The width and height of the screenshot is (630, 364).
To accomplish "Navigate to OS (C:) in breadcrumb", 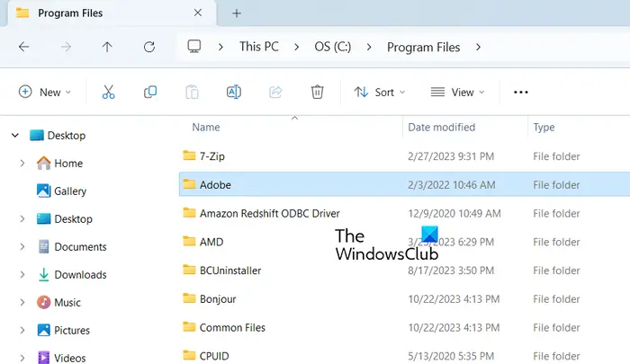I will (x=333, y=47).
